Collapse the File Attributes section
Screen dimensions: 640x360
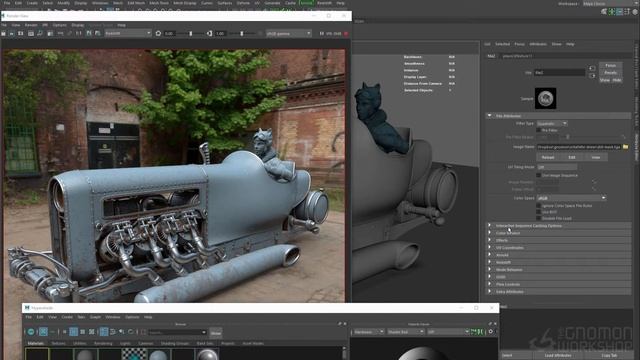click(x=489, y=116)
